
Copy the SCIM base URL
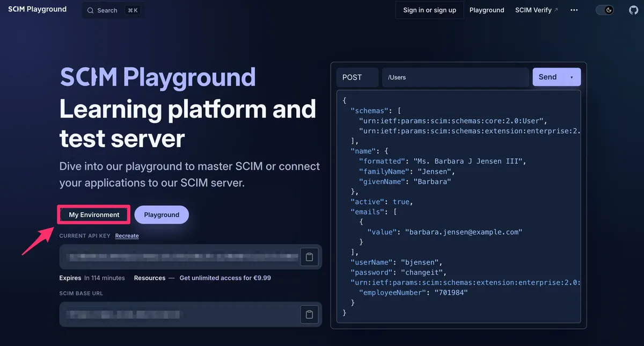309,314
